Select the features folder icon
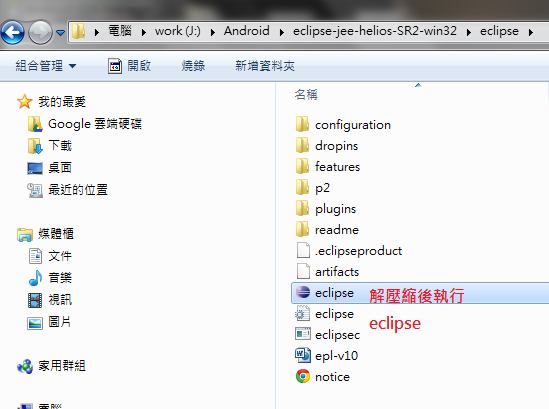This screenshot has height=409, width=549. tap(302, 166)
